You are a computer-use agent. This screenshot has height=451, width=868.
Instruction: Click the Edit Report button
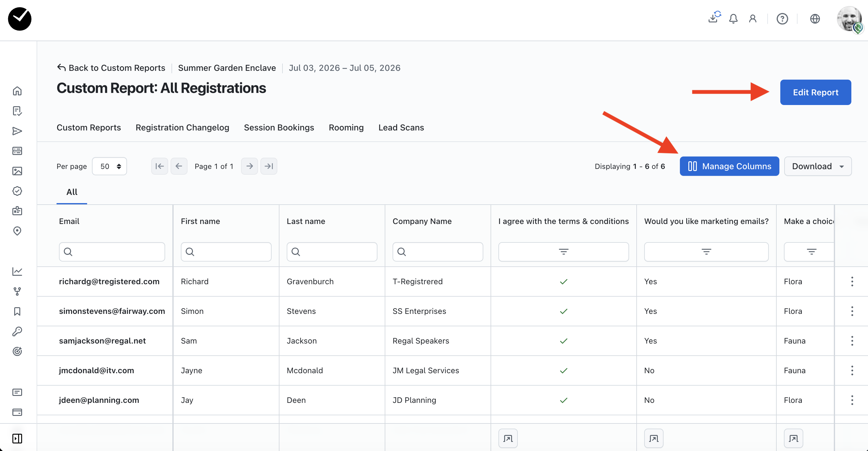pos(815,92)
